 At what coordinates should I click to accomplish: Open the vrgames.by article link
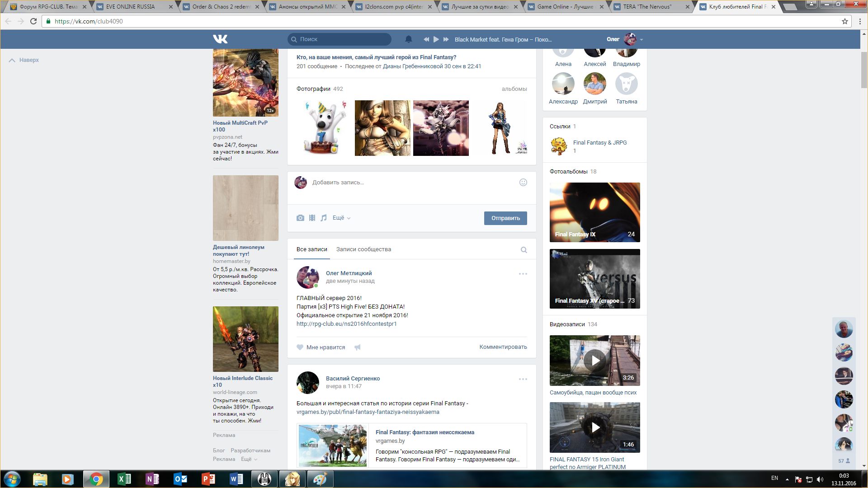point(368,412)
